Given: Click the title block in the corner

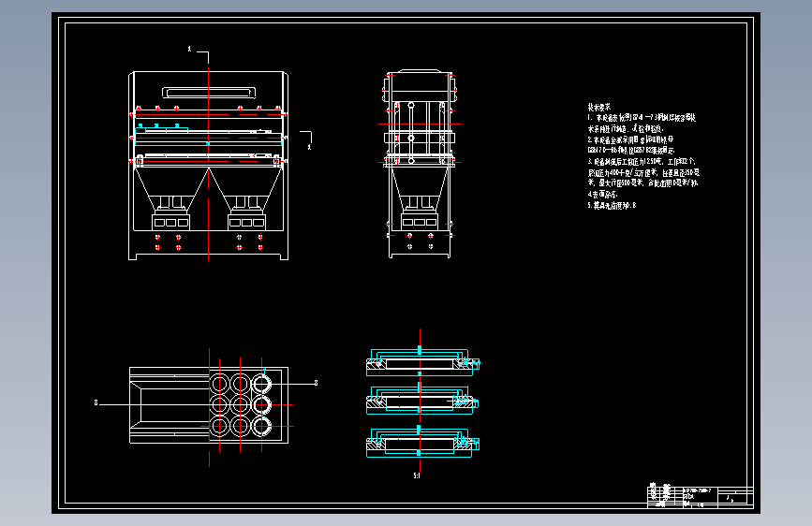Looking at the screenshot, I should pos(701,496).
